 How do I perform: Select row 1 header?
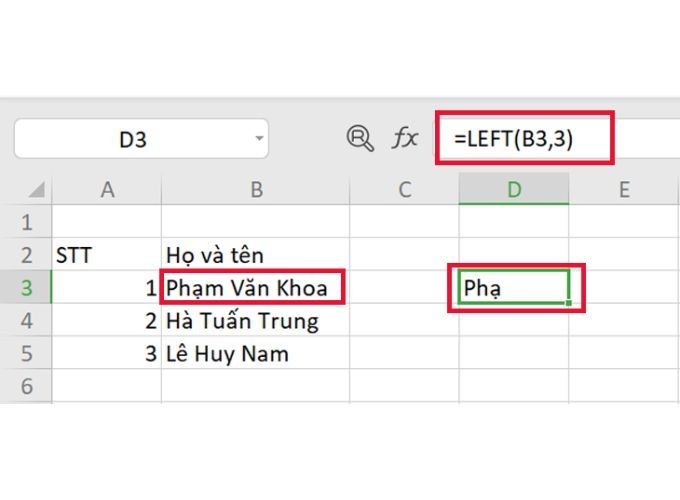tap(26, 222)
